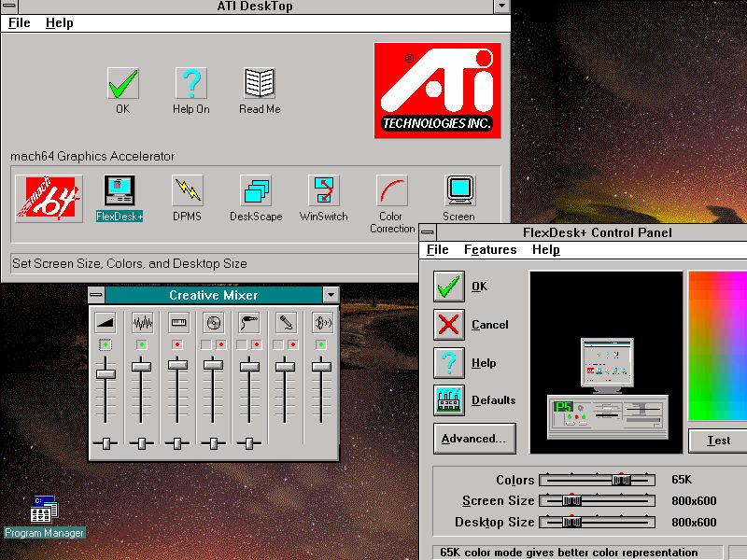Click the ATI Technologies Inc. logo

(437, 91)
